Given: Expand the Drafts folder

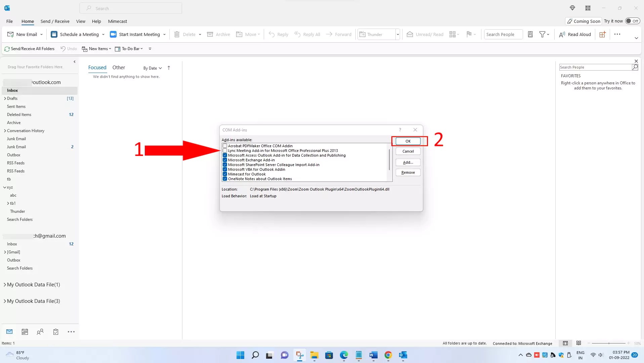Looking at the screenshot, I should (x=4, y=98).
